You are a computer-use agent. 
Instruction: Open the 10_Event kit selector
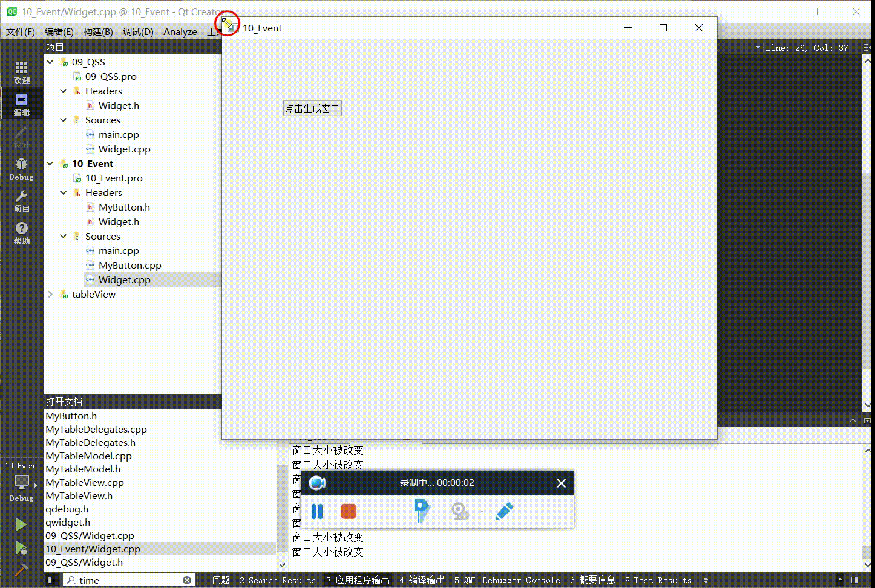pos(21,482)
